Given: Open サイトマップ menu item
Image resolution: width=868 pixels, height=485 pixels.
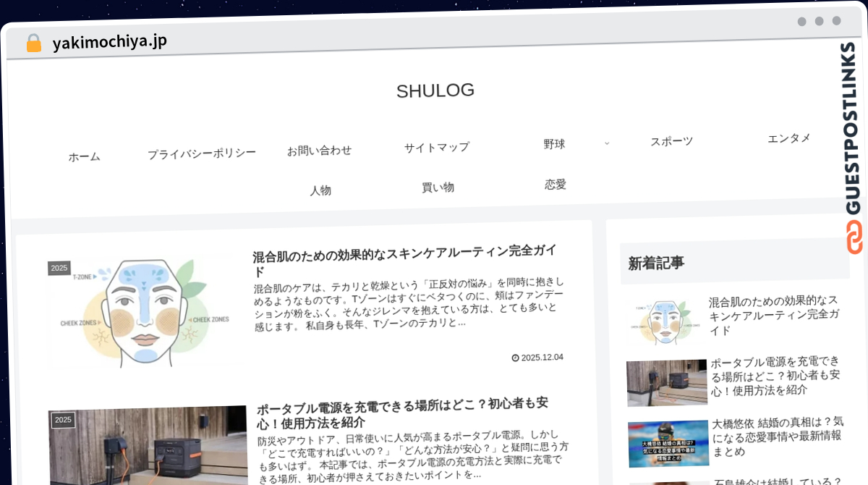Looking at the screenshot, I should click(437, 147).
